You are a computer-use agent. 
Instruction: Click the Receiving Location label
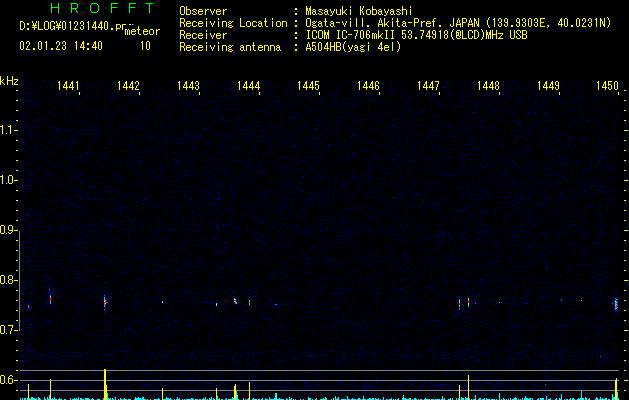click(233, 23)
